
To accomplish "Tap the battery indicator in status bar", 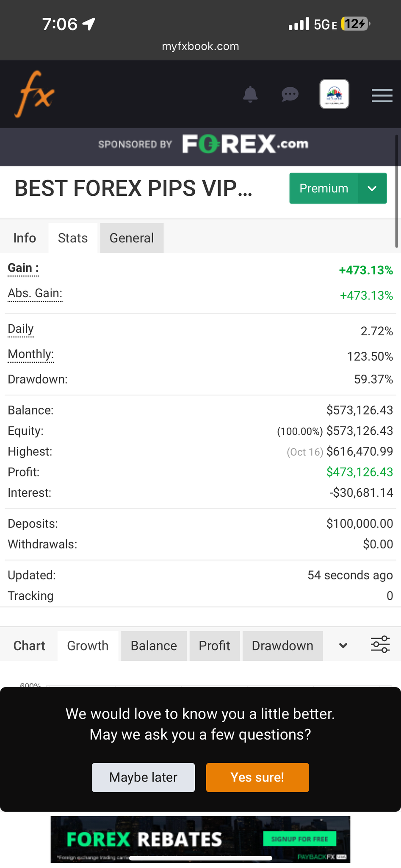I will (355, 24).
